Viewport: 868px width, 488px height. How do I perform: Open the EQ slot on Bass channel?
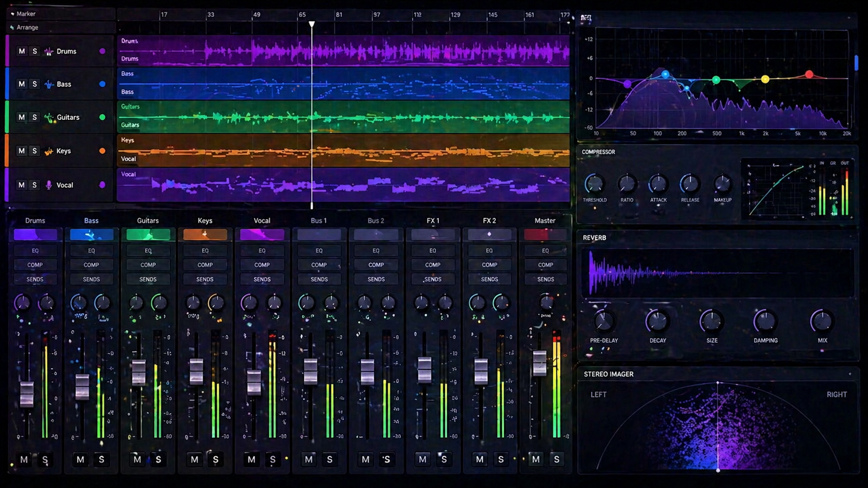tap(91, 251)
